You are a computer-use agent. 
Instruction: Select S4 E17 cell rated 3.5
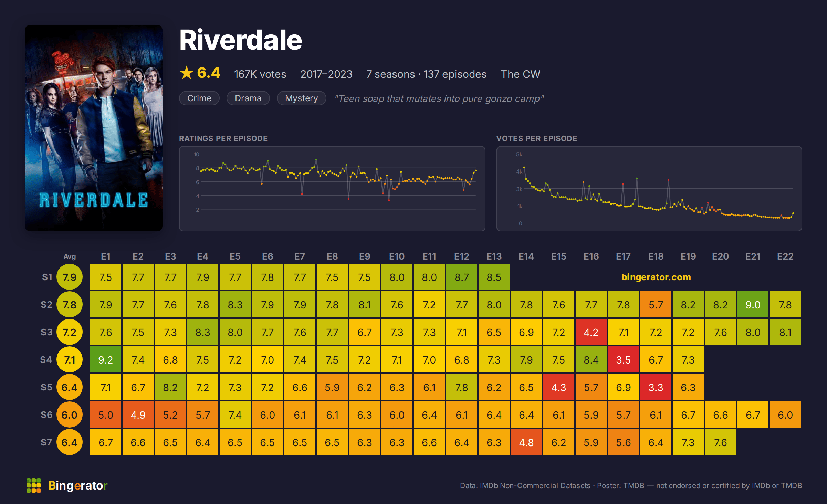624,360
